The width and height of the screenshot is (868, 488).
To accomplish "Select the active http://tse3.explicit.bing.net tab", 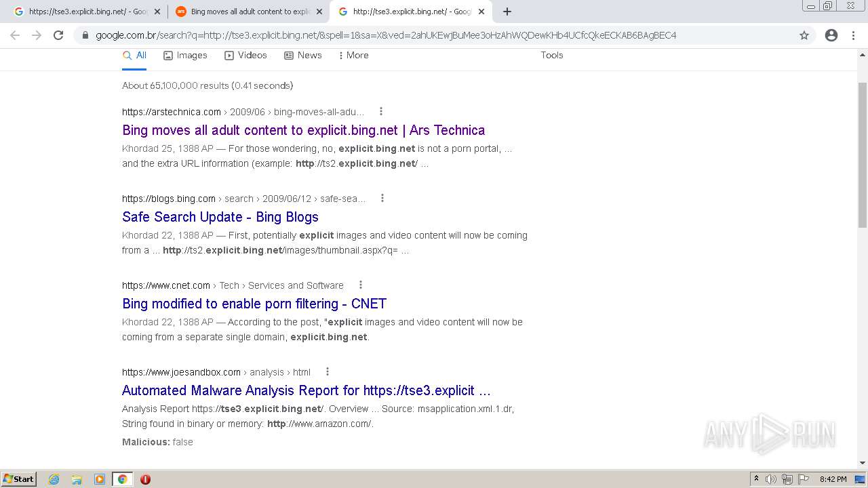I will click(x=410, y=12).
